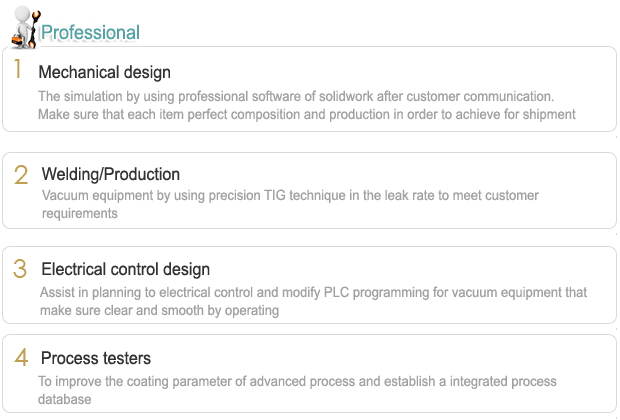Click the PLC programming description text
The width and height of the screenshot is (620, 420).
point(313,293)
